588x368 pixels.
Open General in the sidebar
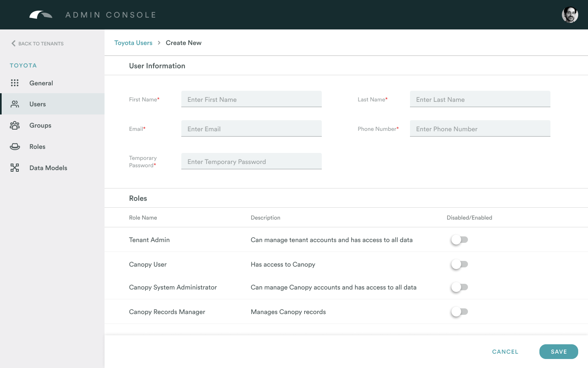click(52, 83)
